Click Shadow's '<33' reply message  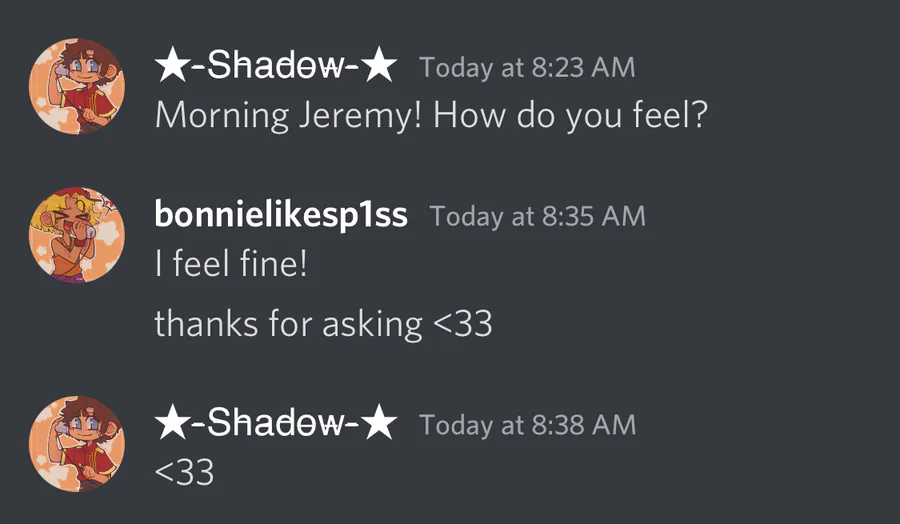coord(185,472)
